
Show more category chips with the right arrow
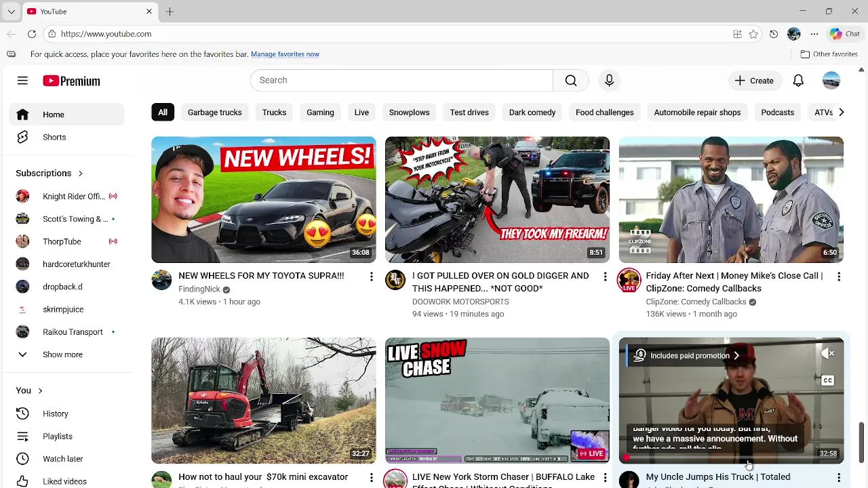(x=841, y=113)
